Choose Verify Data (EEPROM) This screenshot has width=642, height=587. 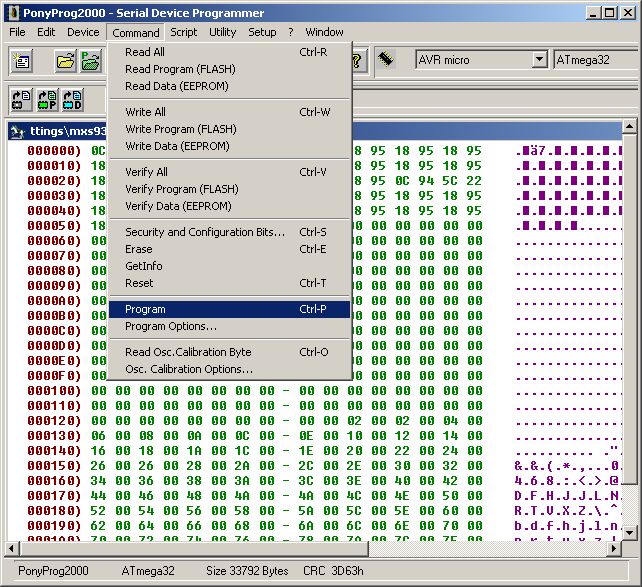tap(229, 206)
